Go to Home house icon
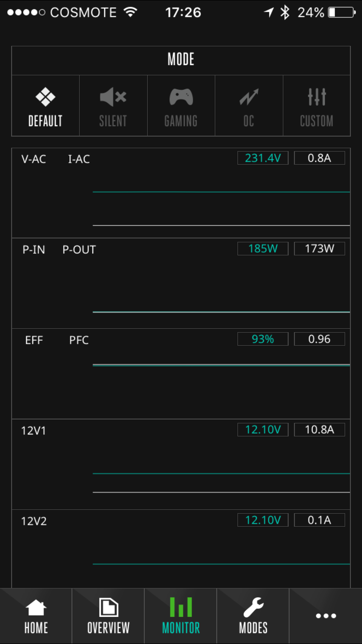The height and width of the screenshot is (644, 362). (x=36, y=608)
